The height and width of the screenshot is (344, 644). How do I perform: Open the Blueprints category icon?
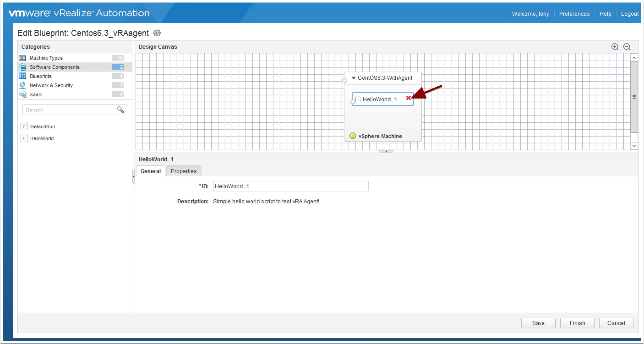tap(22, 76)
